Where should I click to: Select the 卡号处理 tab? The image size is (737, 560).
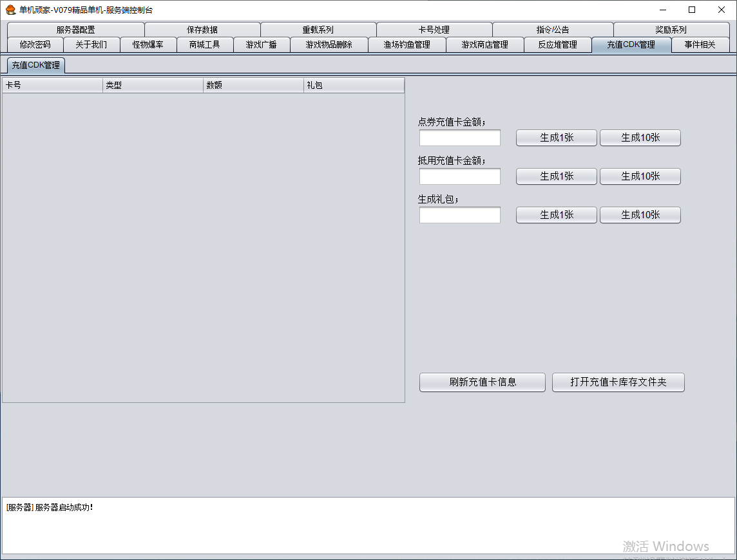click(434, 30)
